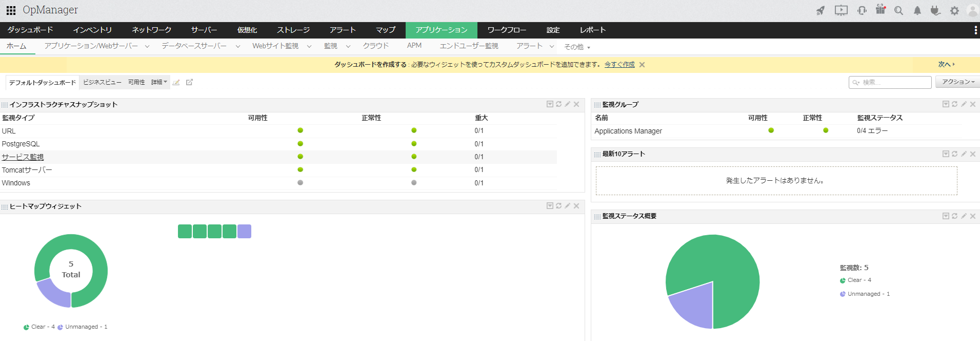Open the power plug integrations icon
Screen dimensions: 980x341
coord(935,11)
